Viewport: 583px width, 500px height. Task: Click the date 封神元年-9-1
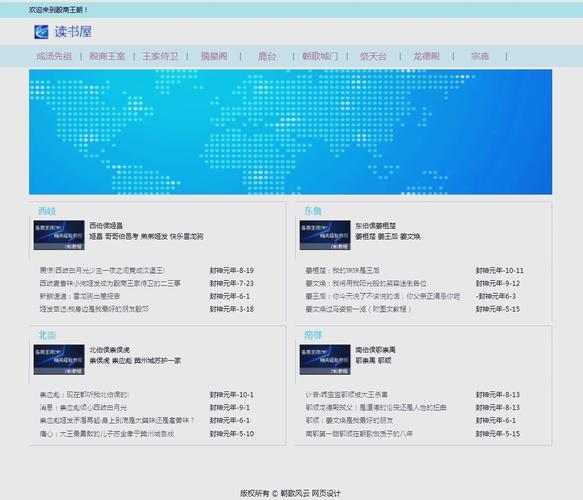click(x=230, y=407)
